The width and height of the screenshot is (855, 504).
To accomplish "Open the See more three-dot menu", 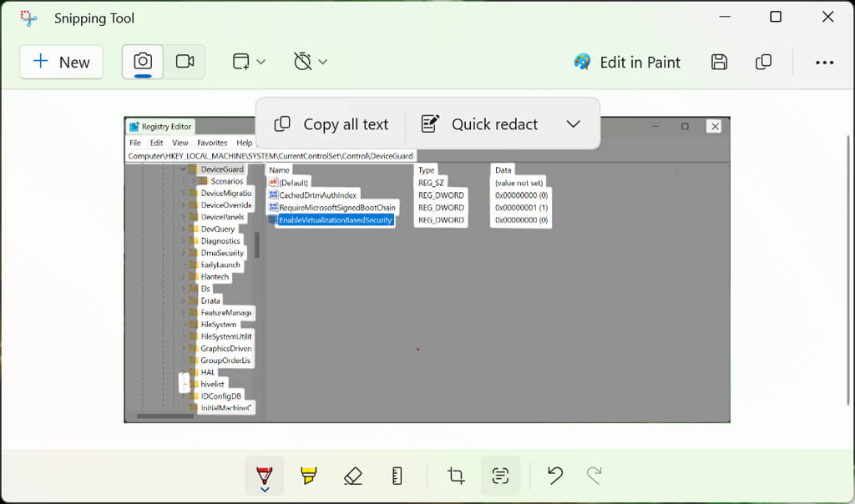I will (x=824, y=63).
